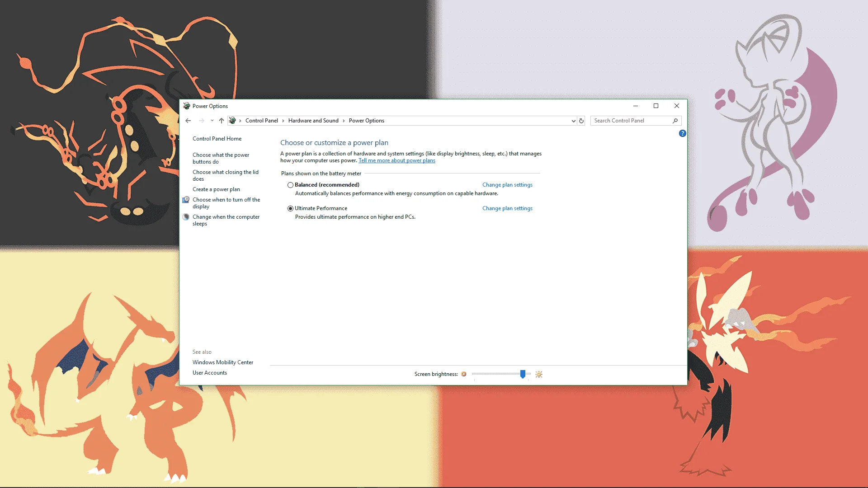Select the Ultimate Performance power plan
Viewport: 868px width, 488px height.
point(290,208)
